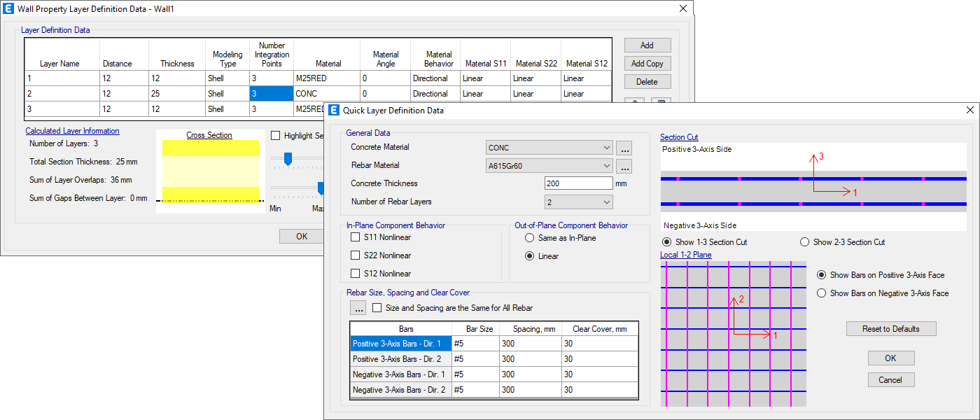Click the Material Angle cell in layer 1

(x=385, y=78)
